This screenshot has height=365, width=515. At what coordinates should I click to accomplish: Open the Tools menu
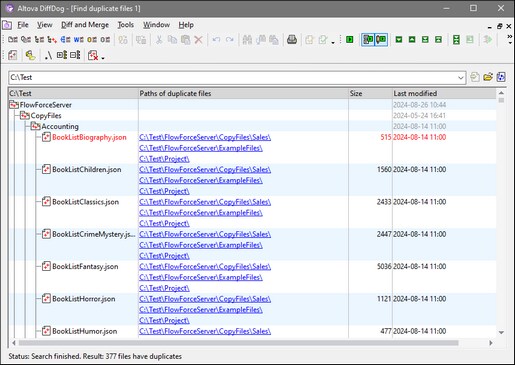pos(125,25)
